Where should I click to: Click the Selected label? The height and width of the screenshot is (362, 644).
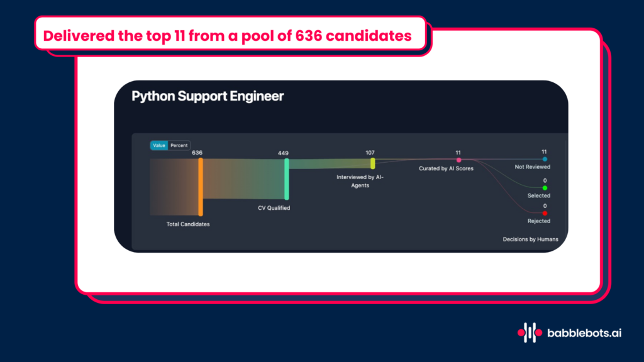click(539, 196)
